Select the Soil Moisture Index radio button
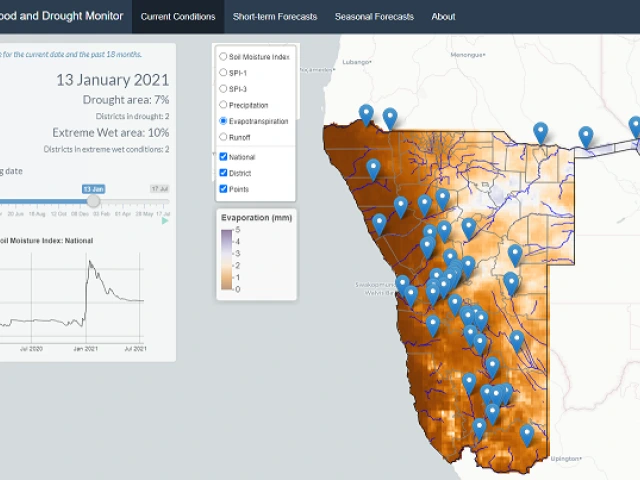Viewport: 640px width, 480px height. (223, 57)
